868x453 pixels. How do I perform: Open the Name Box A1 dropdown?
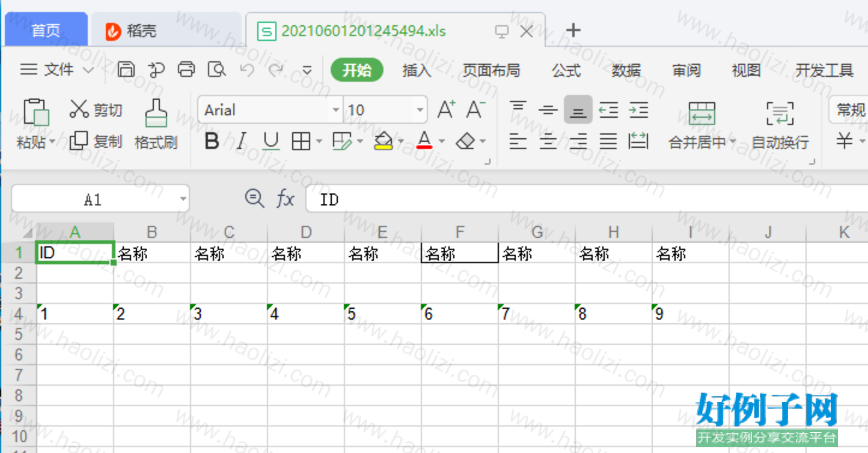[183, 199]
